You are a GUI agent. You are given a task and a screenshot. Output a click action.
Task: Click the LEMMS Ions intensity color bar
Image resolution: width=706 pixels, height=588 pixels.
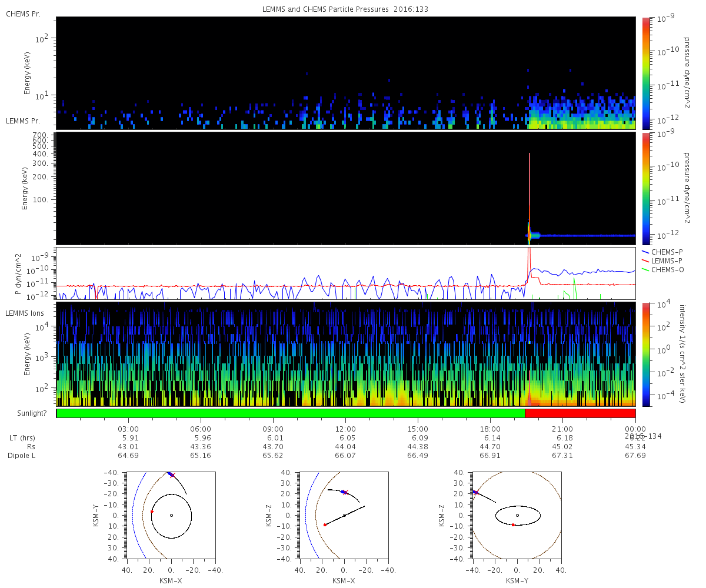coord(646,354)
